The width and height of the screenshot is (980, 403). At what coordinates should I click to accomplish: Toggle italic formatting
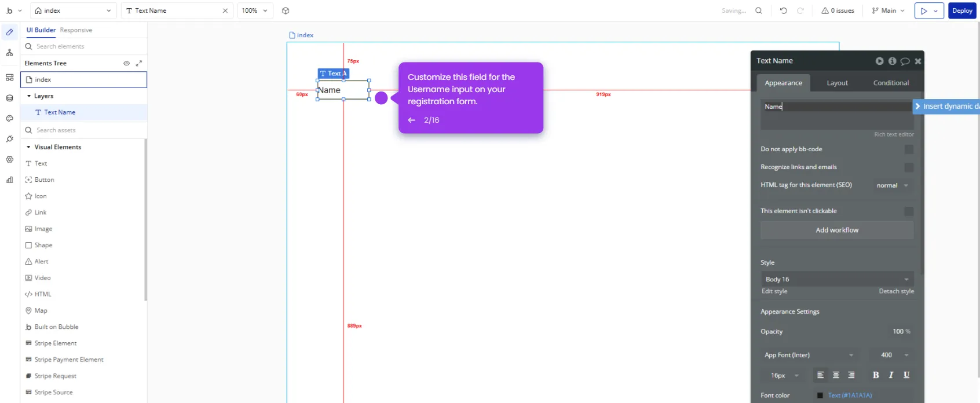891,375
